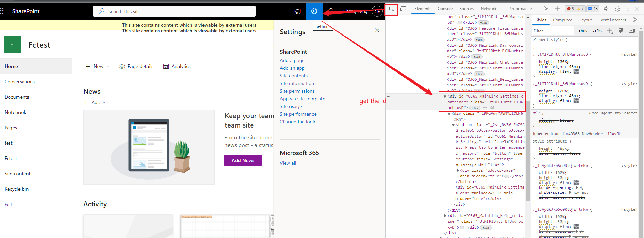The height and width of the screenshot is (238, 644).
Task: Open the DevTools three-dot customize menu
Action: (x=628, y=9)
